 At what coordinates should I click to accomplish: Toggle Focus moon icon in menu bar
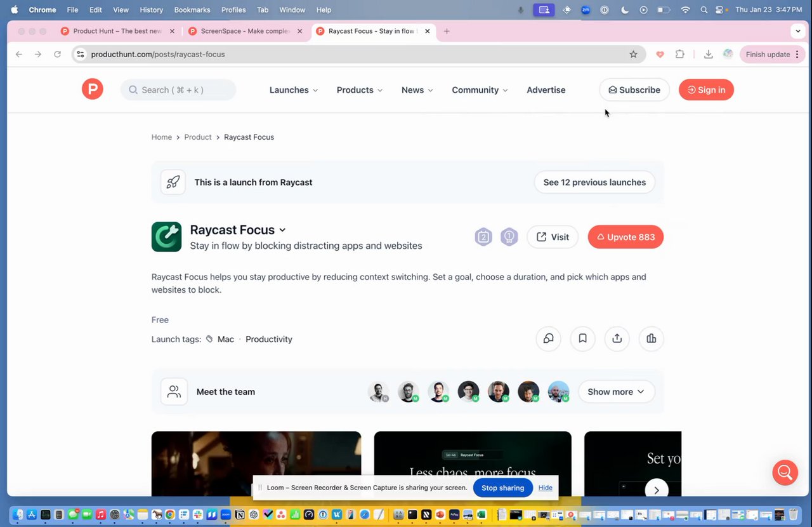coord(625,10)
